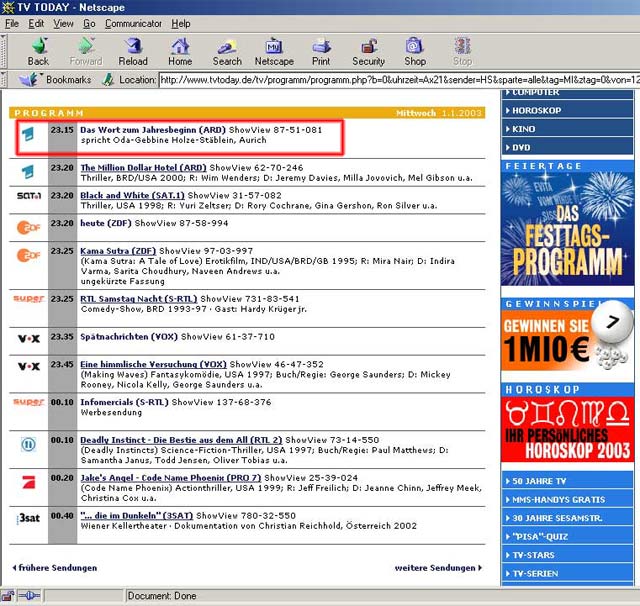Click the My Netscape icon
The width and height of the screenshot is (640, 606).
coord(274,51)
